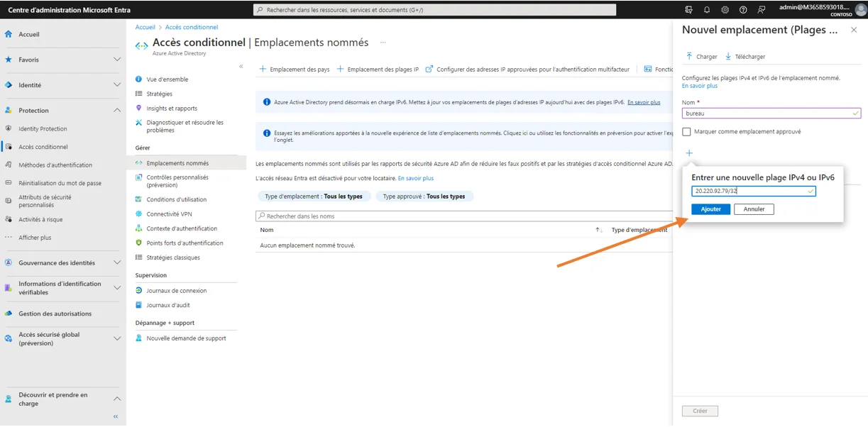The image size is (868, 427).
Task: Click the sort arrows on Nom column
Action: point(598,231)
